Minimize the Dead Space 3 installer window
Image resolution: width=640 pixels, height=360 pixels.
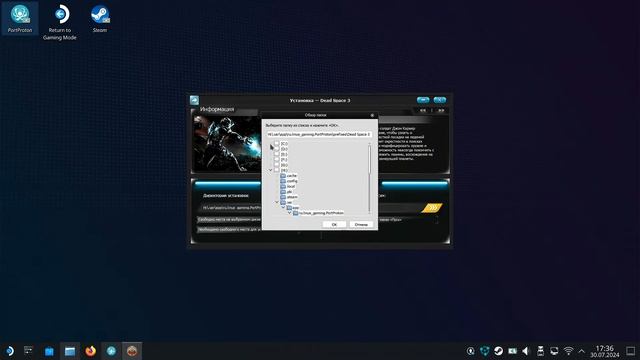[x=423, y=100]
